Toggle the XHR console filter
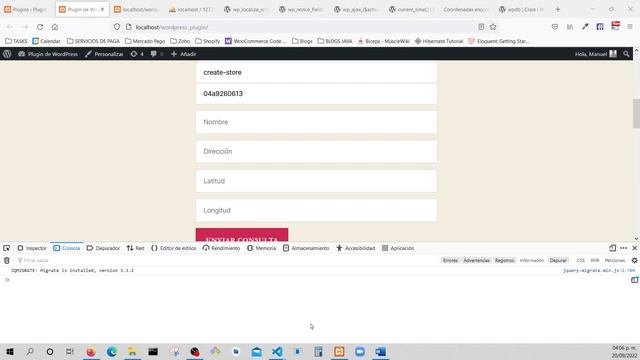 595,260
